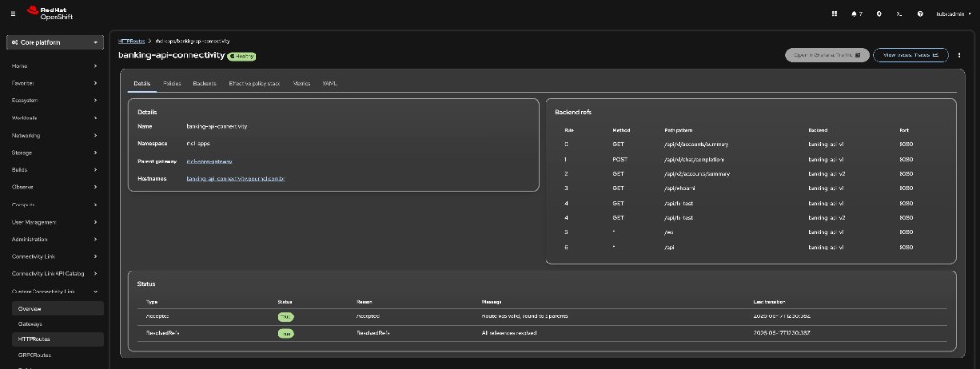The width and height of the screenshot is (980, 369).
Task: Open the rhcl-apps-gateway parent gateway link
Action: (x=209, y=162)
